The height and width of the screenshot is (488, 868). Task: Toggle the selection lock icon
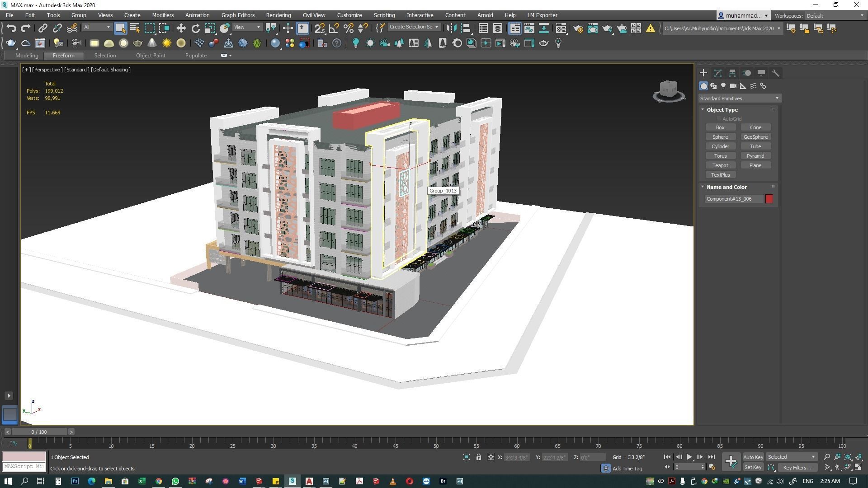point(478,457)
